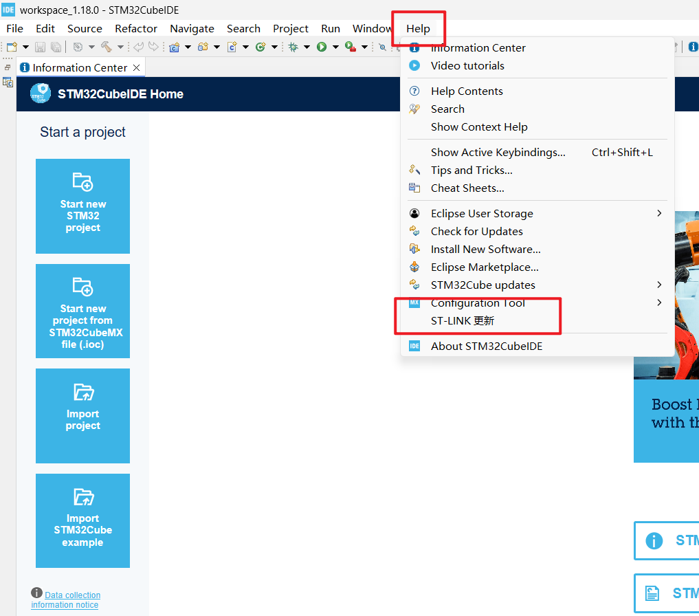Screen dimensions: 699x616
Task: Open the File menu
Action: [x=14, y=29]
